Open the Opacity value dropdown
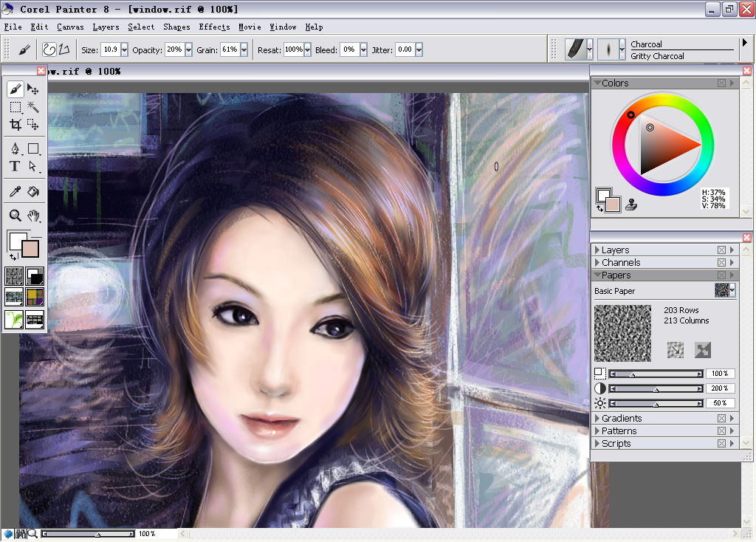756x542 pixels. [x=188, y=49]
